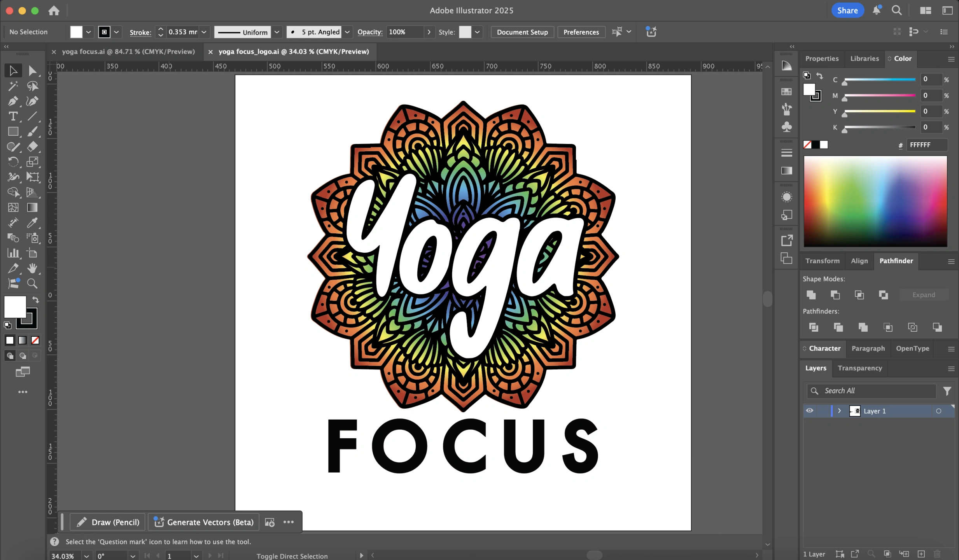
Task: Swap fill and stroke colors
Action: (35, 299)
